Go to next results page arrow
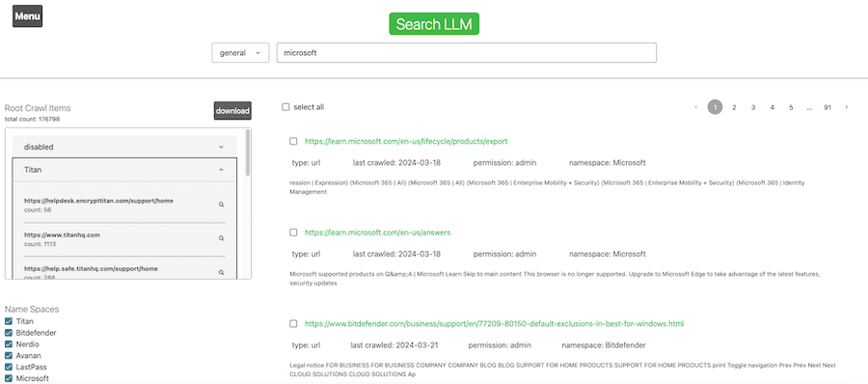Viewport: 868px width, 384px height. 846,107
